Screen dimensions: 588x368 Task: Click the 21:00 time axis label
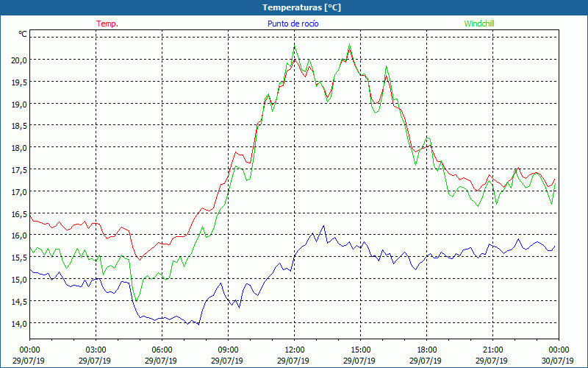pyautogui.click(x=492, y=350)
